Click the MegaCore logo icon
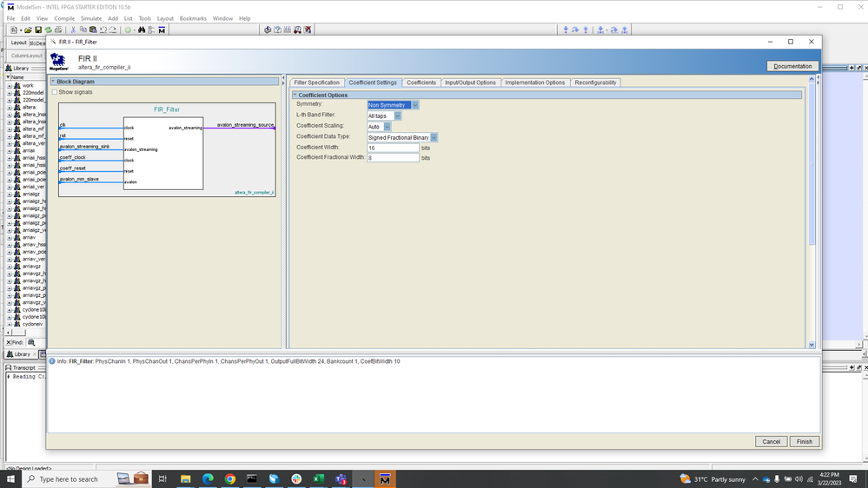The image size is (868, 488). click(59, 62)
